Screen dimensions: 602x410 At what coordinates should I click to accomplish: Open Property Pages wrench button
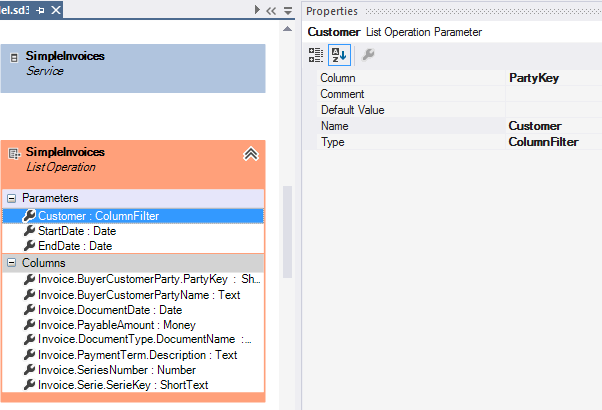tap(368, 55)
